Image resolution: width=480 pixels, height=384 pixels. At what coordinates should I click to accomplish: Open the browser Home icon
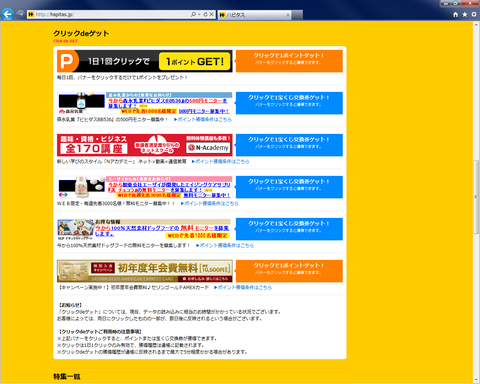tap(456, 15)
